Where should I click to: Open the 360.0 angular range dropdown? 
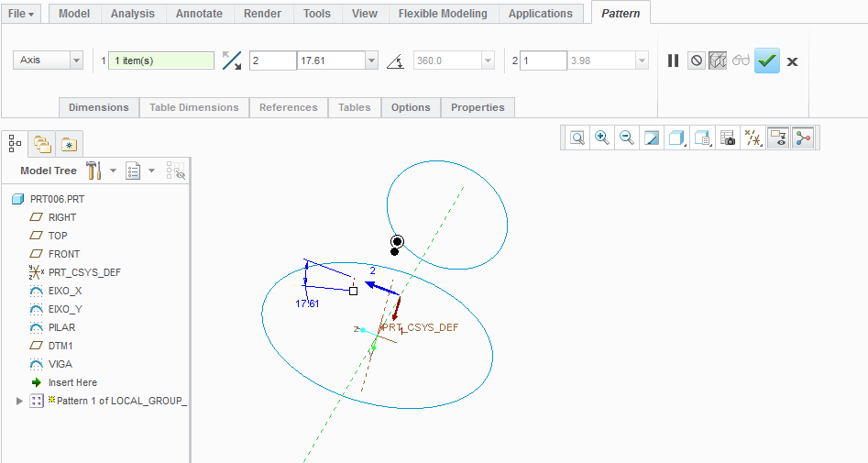[x=488, y=61]
